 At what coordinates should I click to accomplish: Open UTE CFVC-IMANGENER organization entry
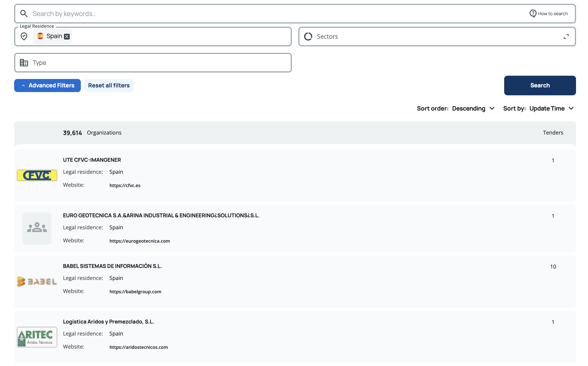coord(92,160)
